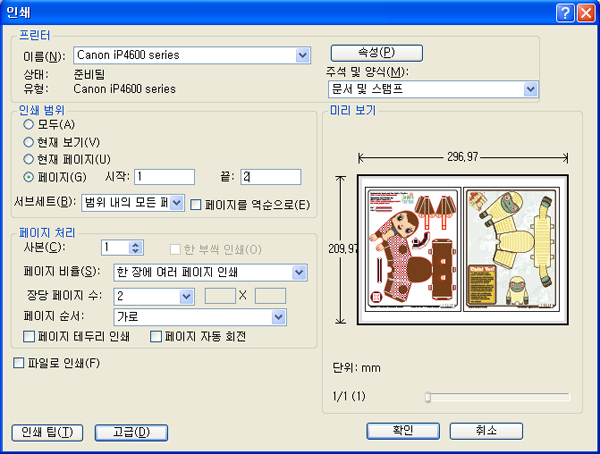Click the print preview thumbnail
600x454 pixels.
pos(463,250)
